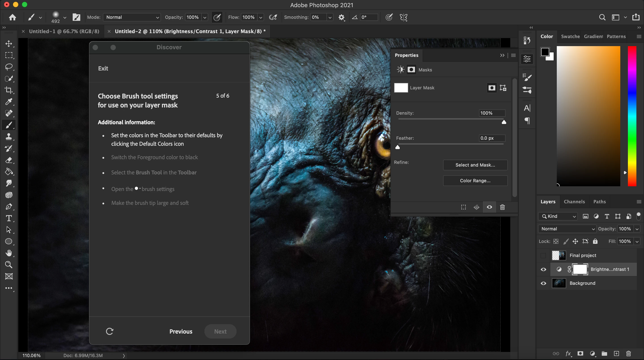
Task: Open the brush Mode dropdown
Action: pos(132,17)
